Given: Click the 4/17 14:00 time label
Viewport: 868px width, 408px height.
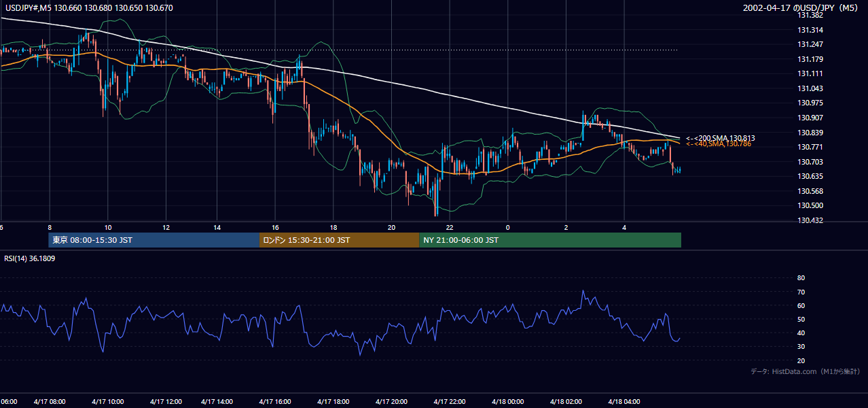Looking at the screenshot, I should 217,402.
